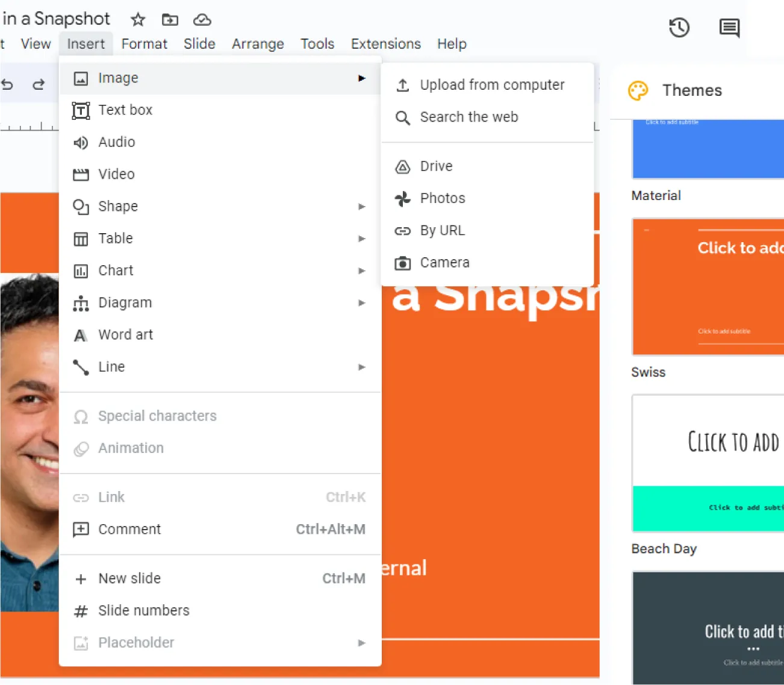784x685 pixels.
Task: Click the Text box icon
Action: [80, 110]
